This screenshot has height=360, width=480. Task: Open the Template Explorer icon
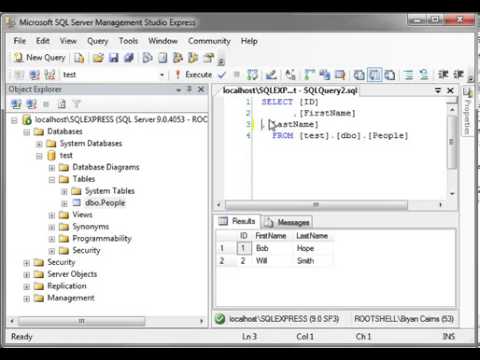[x=193, y=58]
